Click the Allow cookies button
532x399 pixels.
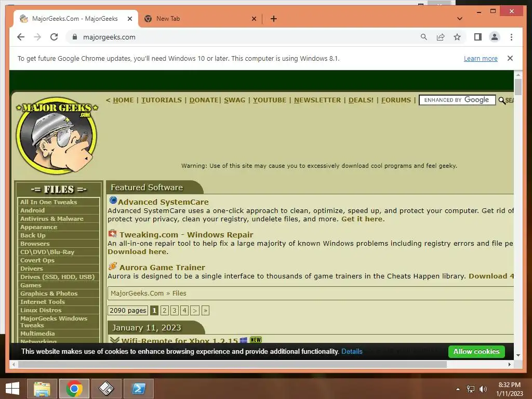click(x=476, y=352)
